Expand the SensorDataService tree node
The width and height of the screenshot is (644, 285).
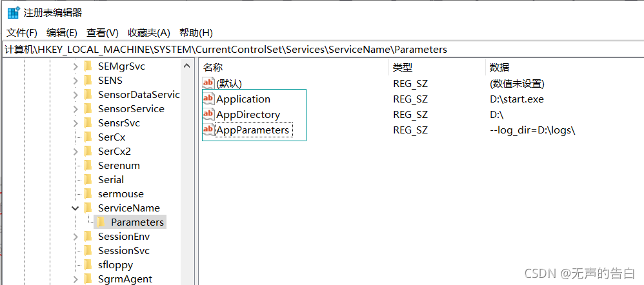[x=75, y=95]
